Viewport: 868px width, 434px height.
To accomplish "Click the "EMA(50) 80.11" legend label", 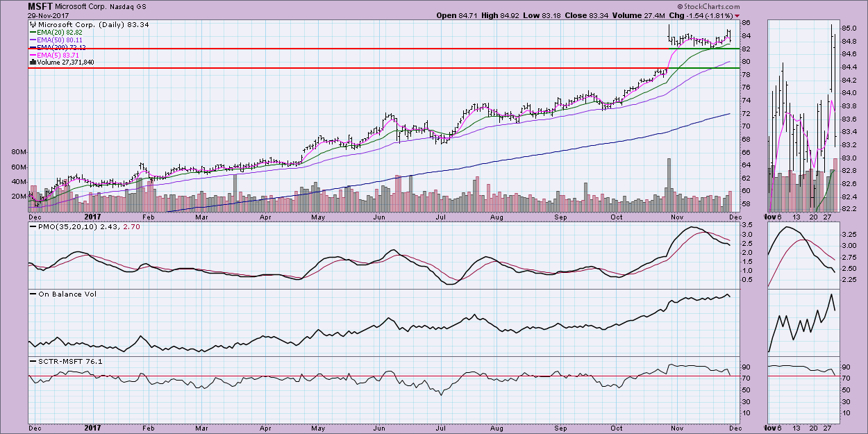I will click(60, 40).
